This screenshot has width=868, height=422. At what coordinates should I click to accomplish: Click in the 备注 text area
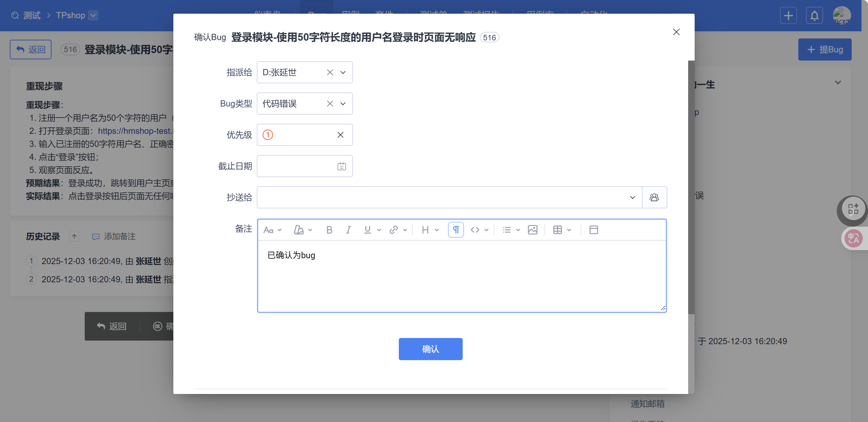click(462, 276)
